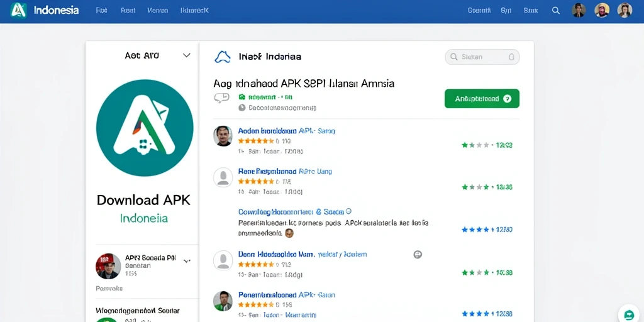Open the chat widget at bottom right
Image resolution: width=644 pixels, height=322 pixels.
(x=629, y=314)
